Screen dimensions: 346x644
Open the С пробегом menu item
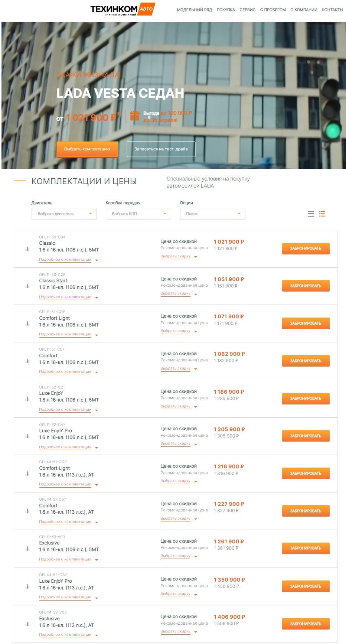(273, 10)
